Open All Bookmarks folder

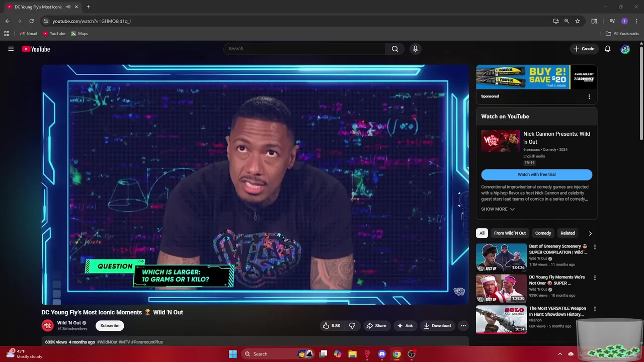[622, 34]
